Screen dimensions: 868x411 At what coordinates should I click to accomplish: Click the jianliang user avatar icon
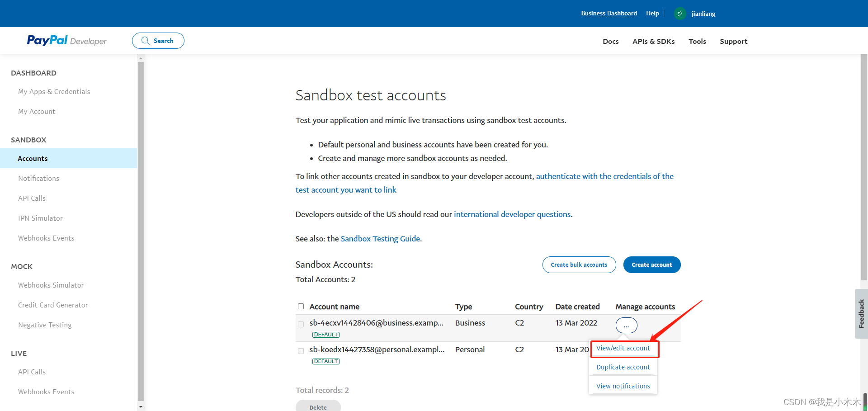pos(679,14)
